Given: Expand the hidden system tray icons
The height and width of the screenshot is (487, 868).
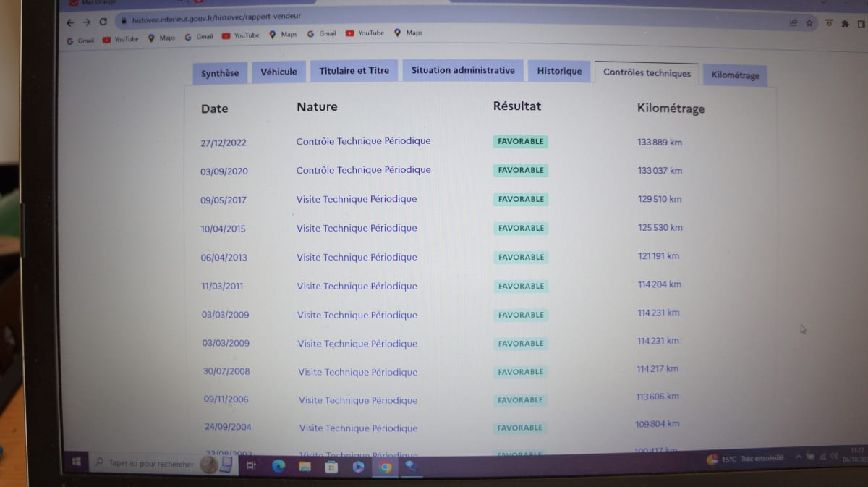Looking at the screenshot, I should point(799,457).
